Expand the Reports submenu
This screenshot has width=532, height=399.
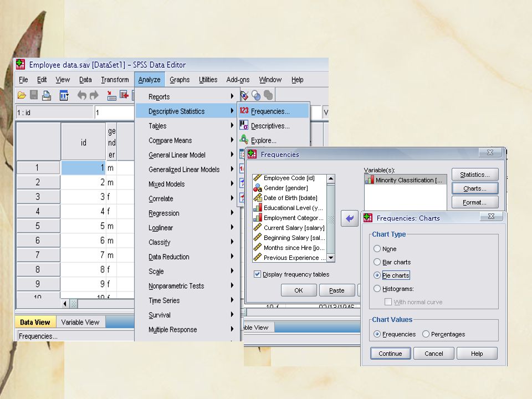coord(188,96)
